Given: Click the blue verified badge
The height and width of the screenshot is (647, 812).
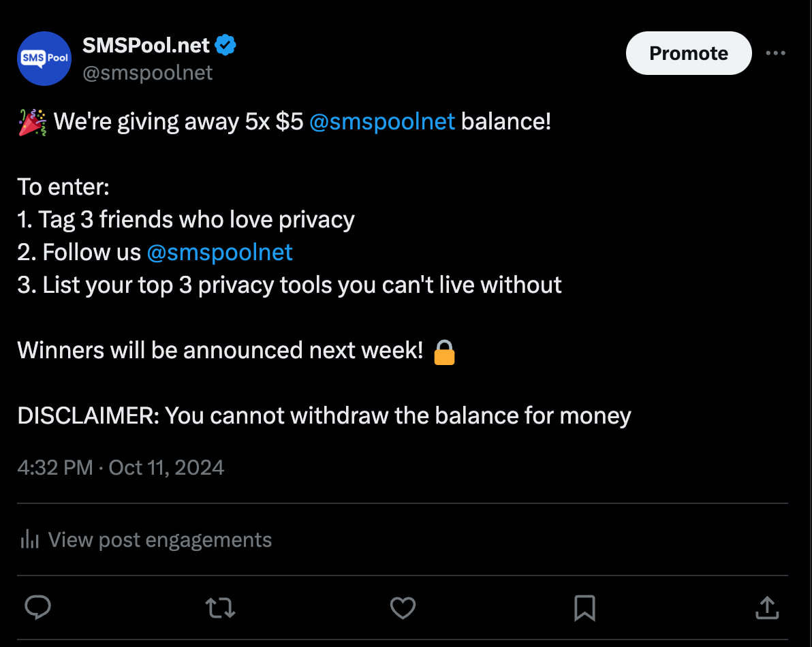Looking at the screenshot, I should click(x=225, y=46).
